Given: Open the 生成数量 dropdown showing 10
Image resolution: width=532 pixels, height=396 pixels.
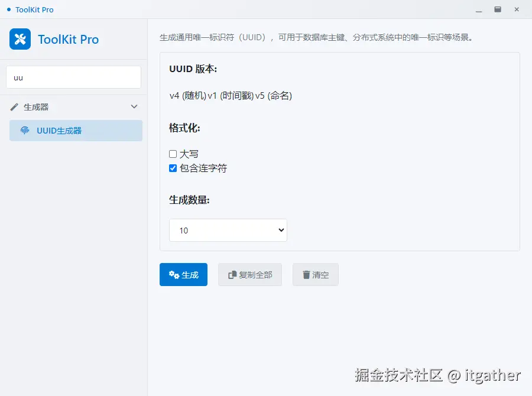Looking at the screenshot, I should (228, 230).
